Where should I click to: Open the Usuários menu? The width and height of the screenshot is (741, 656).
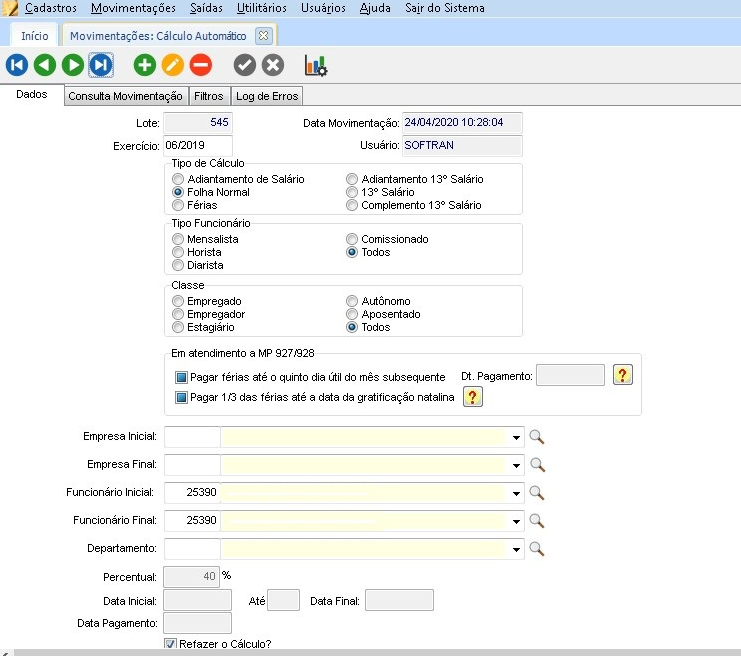coord(323,8)
